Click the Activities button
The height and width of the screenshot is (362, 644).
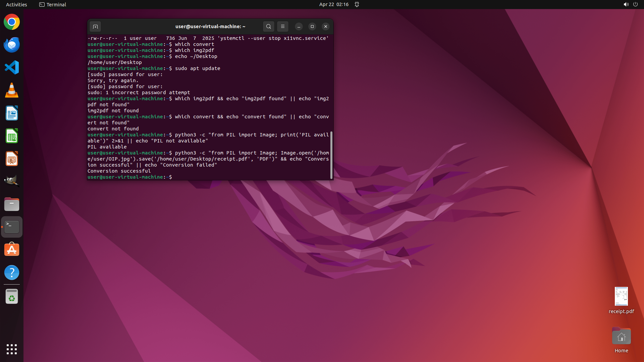[16, 4]
